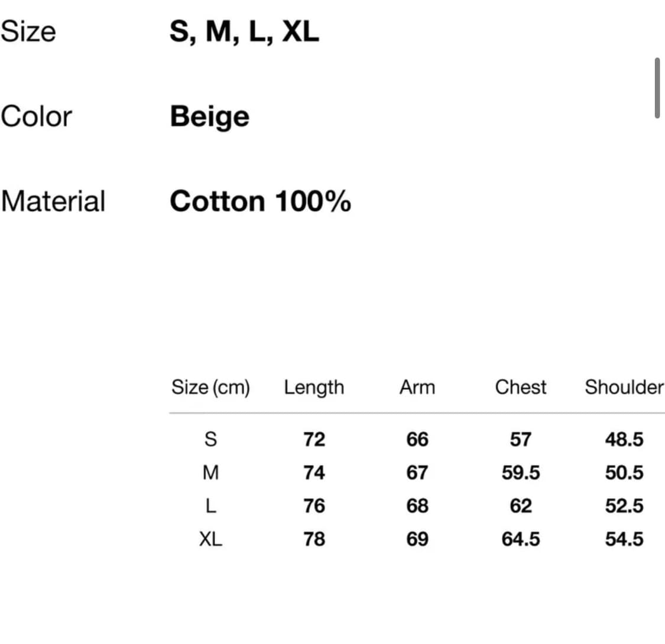Click the vertical scrollbar thumb

(x=657, y=88)
